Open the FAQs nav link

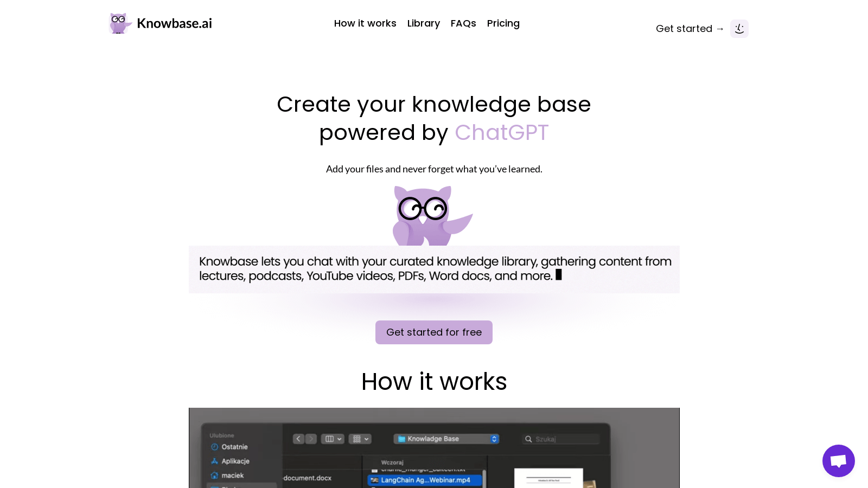pyautogui.click(x=463, y=23)
